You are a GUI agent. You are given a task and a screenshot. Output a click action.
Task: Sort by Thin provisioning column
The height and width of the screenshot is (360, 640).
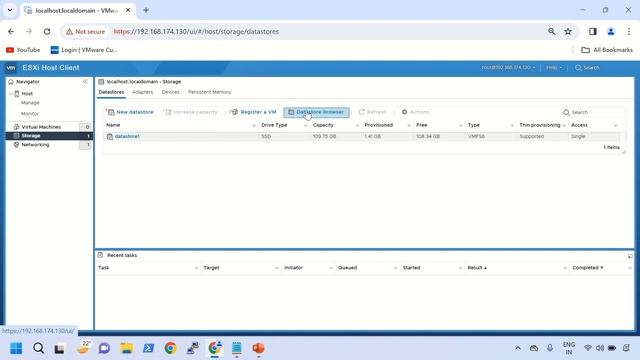point(540,125)
